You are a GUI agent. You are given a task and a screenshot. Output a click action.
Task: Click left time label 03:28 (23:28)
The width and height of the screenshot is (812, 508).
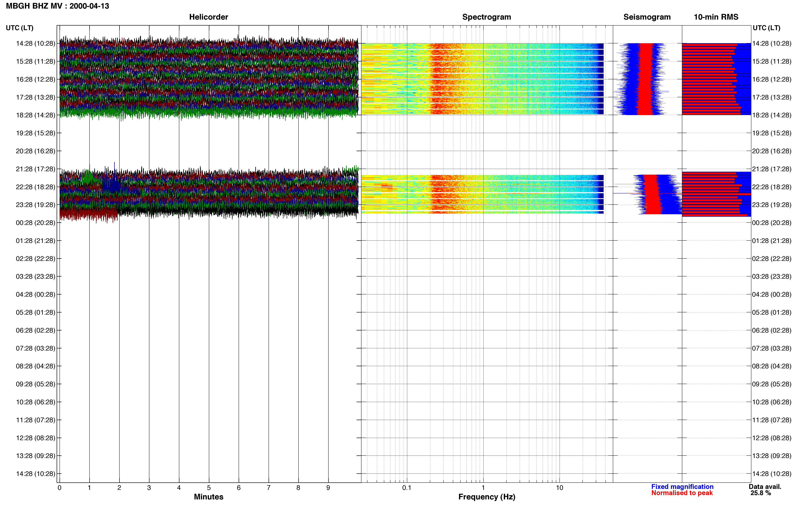(36, 276)
